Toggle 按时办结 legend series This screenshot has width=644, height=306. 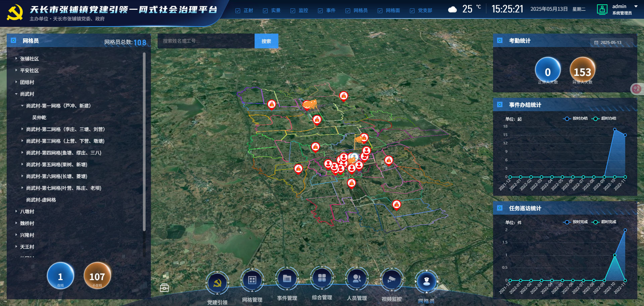click(x=576, y=119)
